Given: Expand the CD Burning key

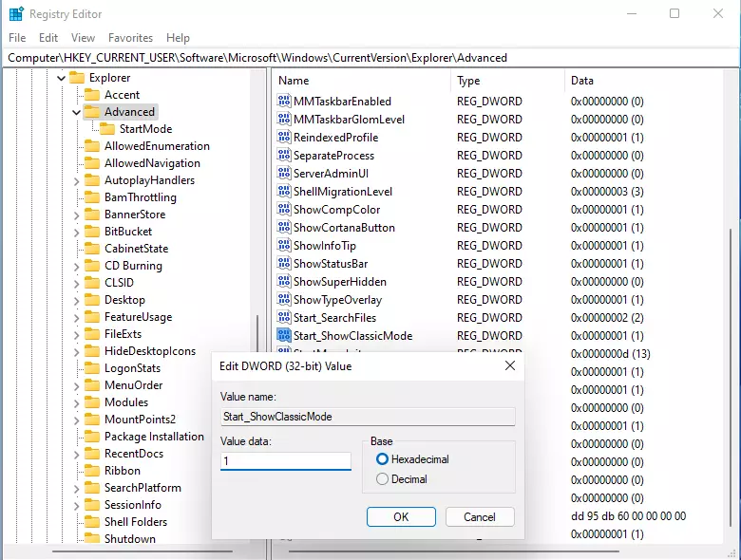Looking at the screenshot, I should (x=77, y=267).
